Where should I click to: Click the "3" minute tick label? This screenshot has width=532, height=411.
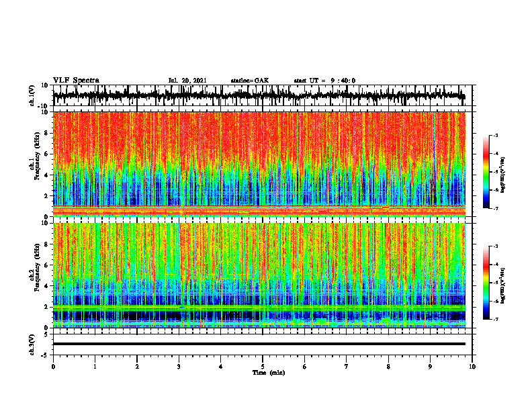[x=179, y=367]
